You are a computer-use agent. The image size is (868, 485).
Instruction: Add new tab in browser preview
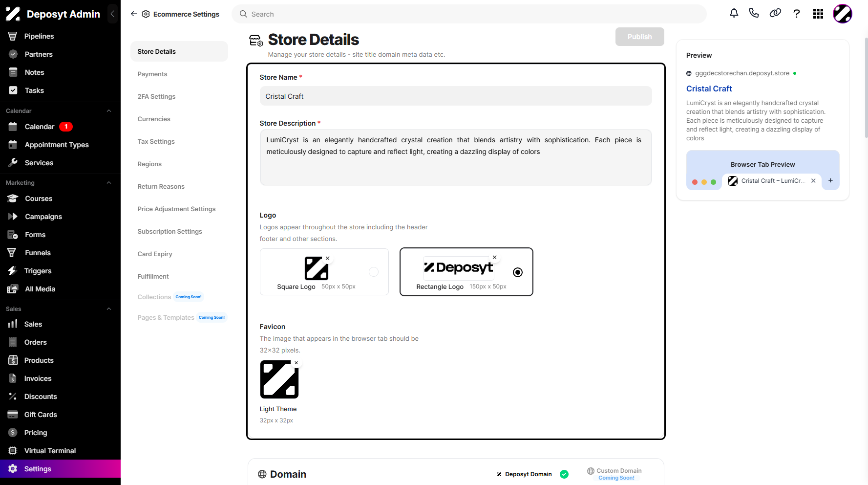[x=830, y=181]
